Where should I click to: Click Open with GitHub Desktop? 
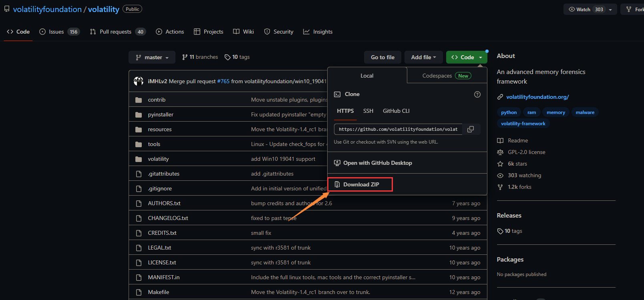pyautogui.click(x=373, y=163)
